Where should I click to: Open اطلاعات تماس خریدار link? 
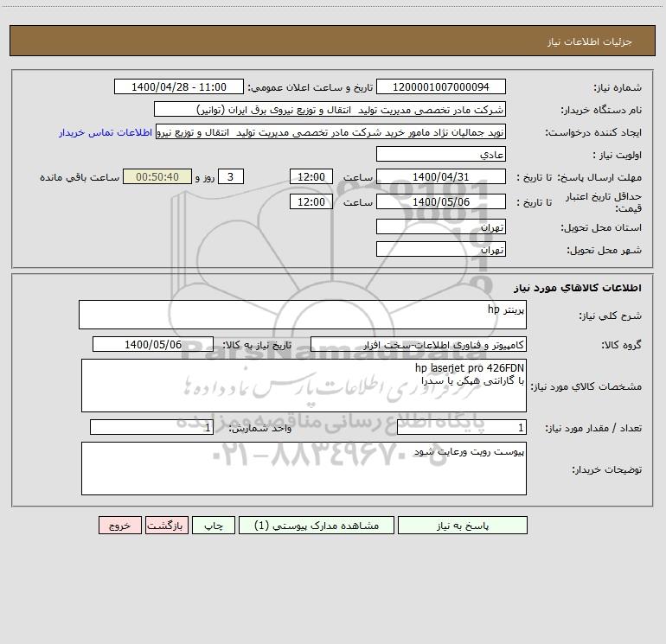coord(106,132)
